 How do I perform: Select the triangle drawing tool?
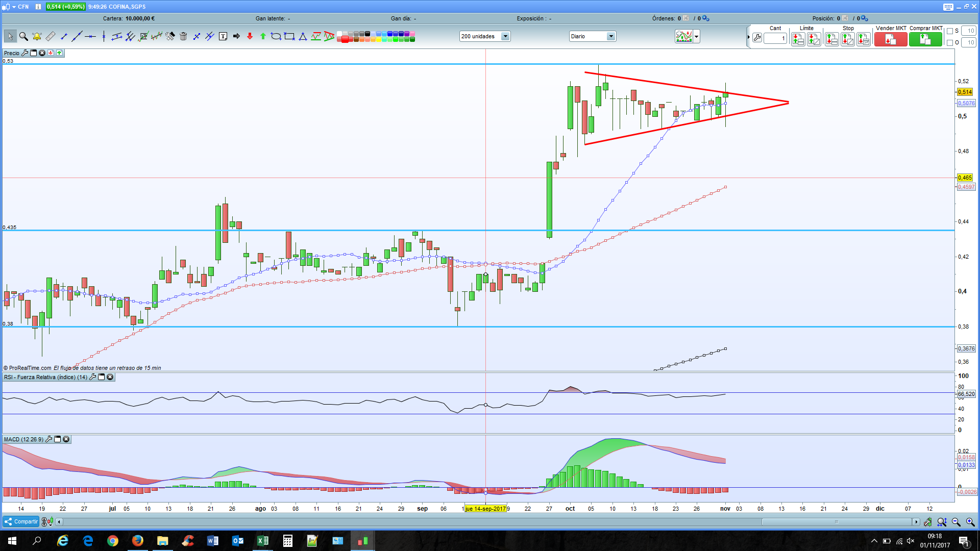pos(303,37)
